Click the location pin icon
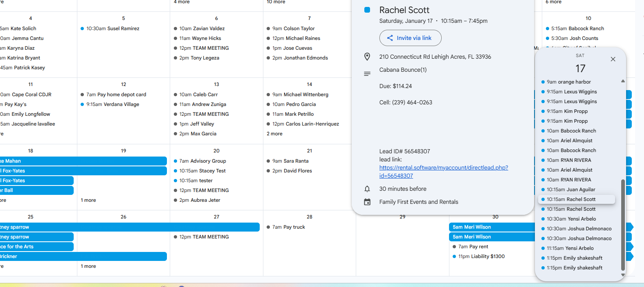This screenshot has width=644, height=287. (x=367, y=57)
